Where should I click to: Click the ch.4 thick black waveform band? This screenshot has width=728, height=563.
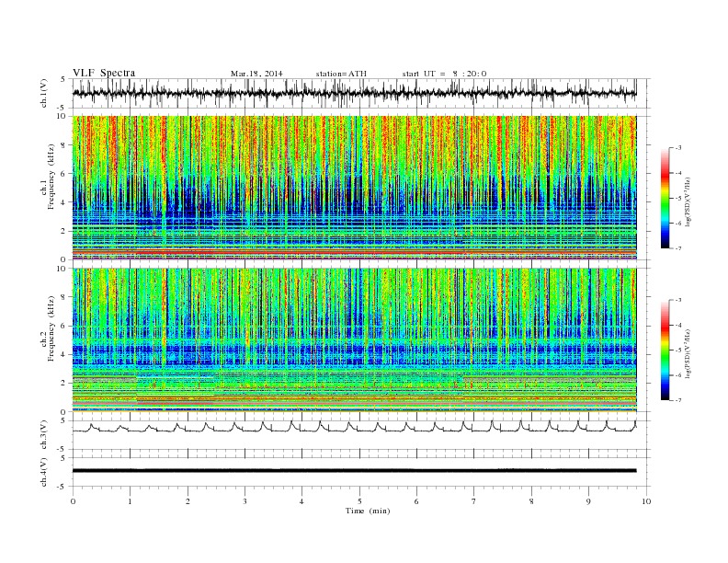(354, 471)
